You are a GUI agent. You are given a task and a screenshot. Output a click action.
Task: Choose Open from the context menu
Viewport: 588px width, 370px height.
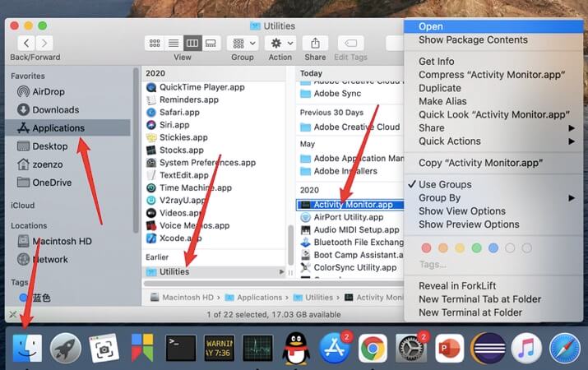493,26
